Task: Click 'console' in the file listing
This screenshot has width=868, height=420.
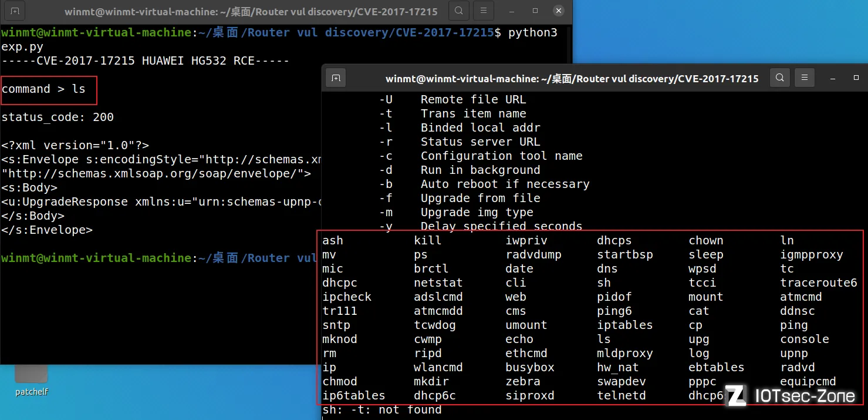Action: [x=805, y=340]
